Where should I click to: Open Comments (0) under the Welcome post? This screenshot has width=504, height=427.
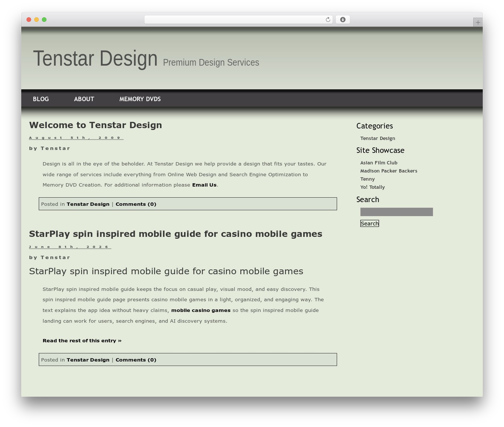[x=136, y=204]
